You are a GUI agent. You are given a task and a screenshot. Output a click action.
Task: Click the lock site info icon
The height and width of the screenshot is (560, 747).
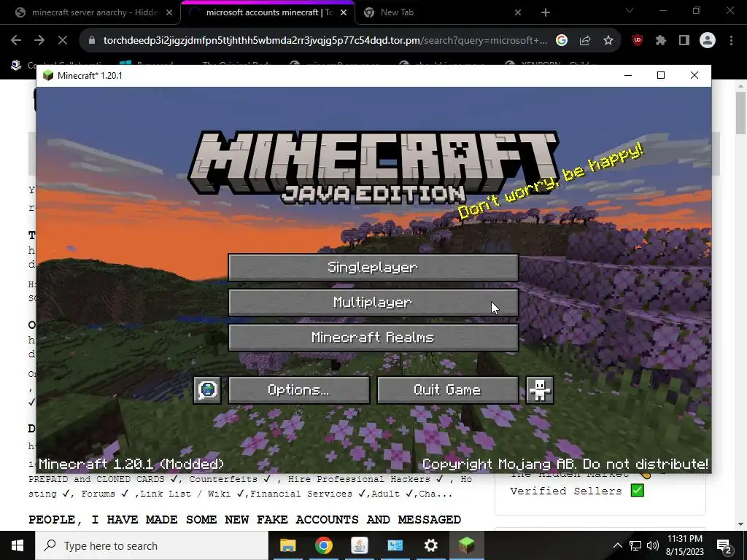click(92, 41)
